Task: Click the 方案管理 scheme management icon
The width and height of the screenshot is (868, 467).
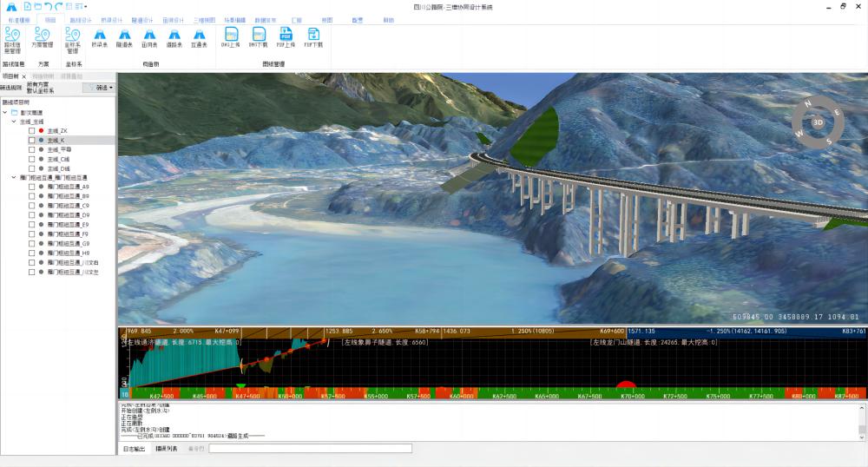Action: click(42, 38)
